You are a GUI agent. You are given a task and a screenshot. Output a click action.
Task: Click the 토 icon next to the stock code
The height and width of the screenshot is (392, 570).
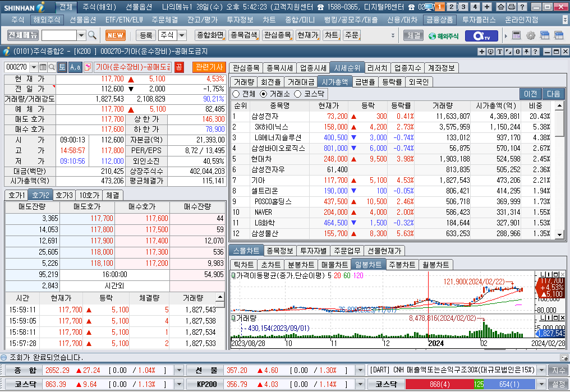pyautogui.click(x=62, y=67)
